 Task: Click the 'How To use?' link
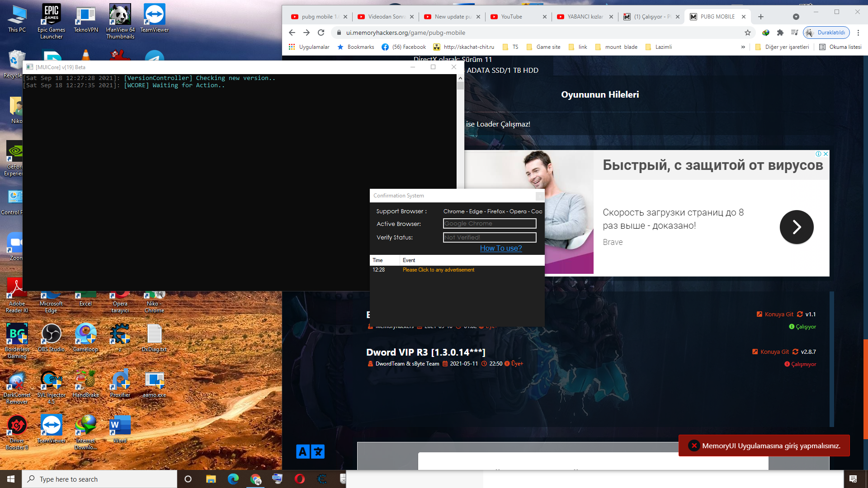tap(501, 248)
